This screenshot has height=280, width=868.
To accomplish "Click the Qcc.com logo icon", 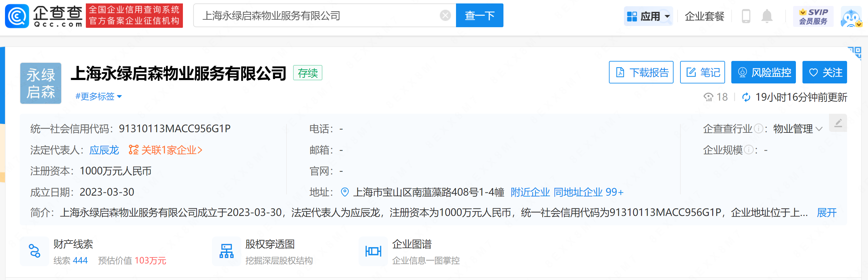I will [x=17, y=16].
